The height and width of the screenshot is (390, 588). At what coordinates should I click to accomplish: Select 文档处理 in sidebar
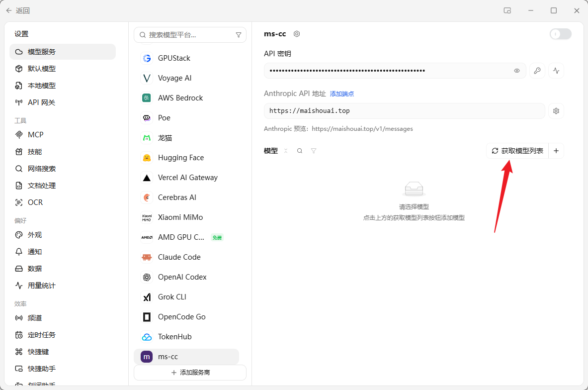pyautogui.click(x=63, y=186)
